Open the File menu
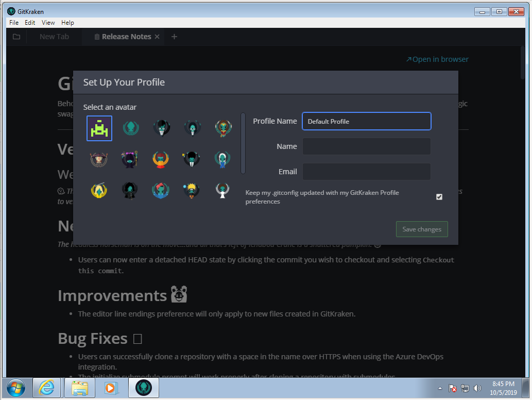The height and width of the screenshot is (400, 532). [x=14, y=23]
